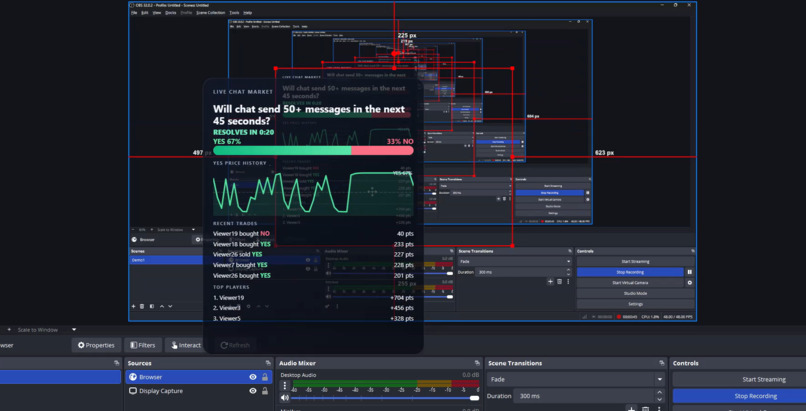The image size is (806, 411).
Task: Undock the Audio Mixer panel via header icon
Action: 477,363
